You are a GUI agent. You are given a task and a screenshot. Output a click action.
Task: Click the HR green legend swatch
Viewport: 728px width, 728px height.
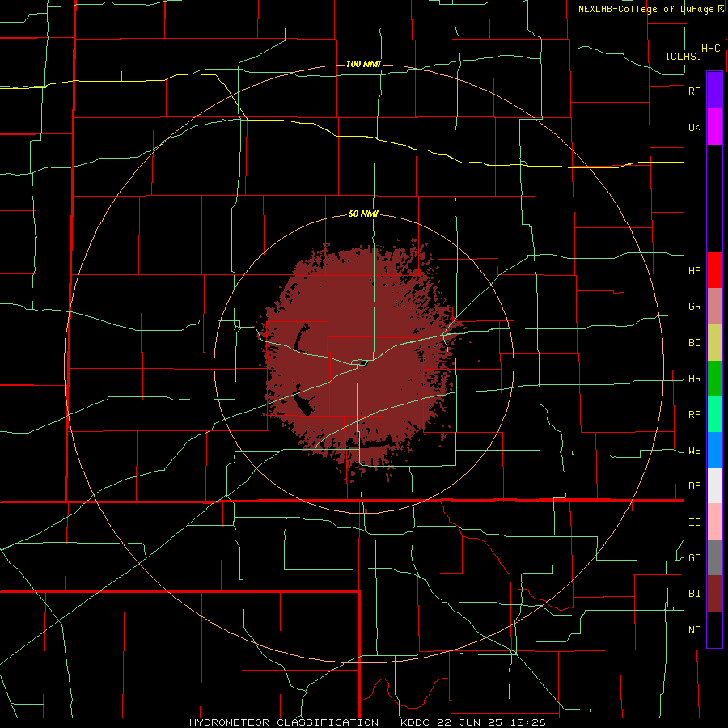coord(714,379)
